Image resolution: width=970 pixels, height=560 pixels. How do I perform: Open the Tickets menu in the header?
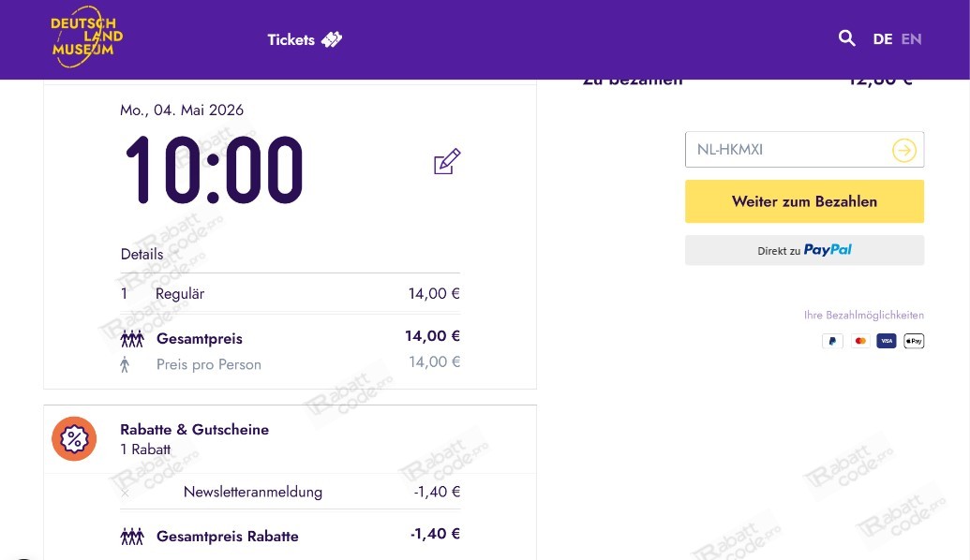point(291,40)
